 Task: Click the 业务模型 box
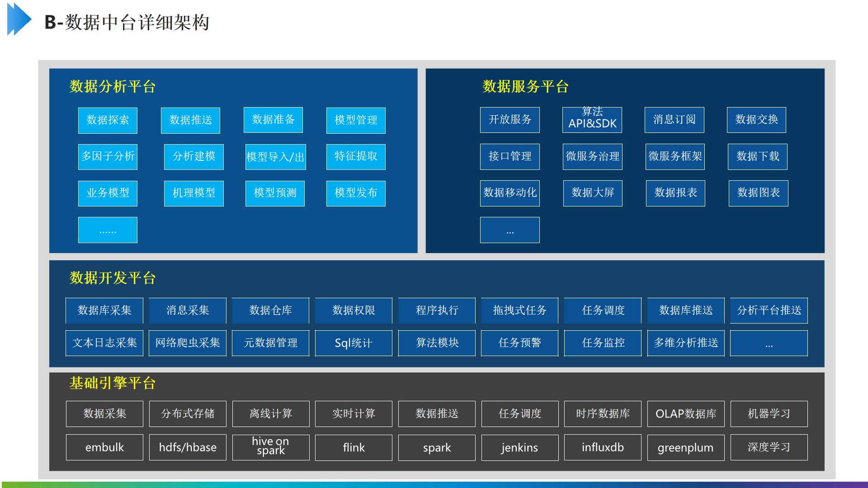(x=108, y=193)
